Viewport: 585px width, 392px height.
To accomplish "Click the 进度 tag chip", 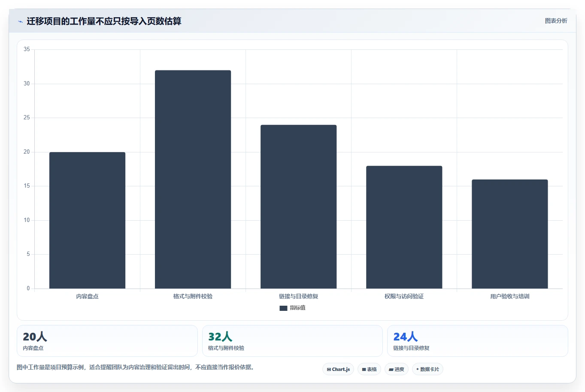I will click(x=397, y=369).
